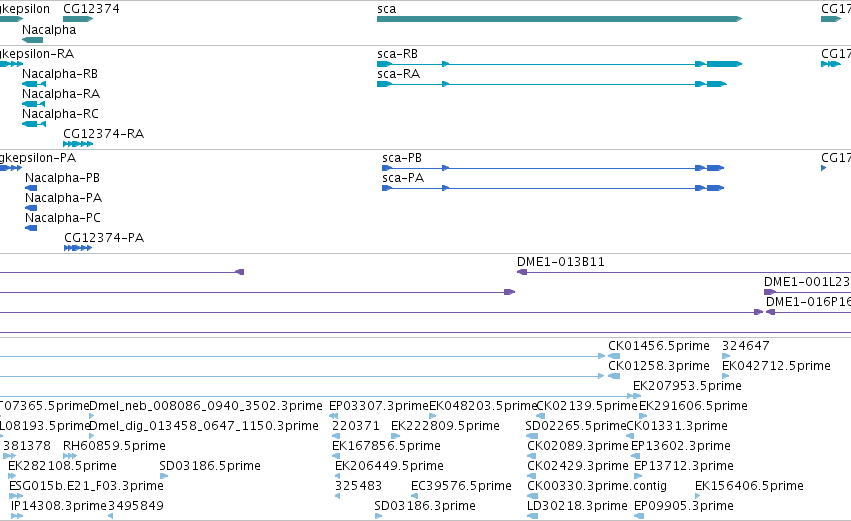This screenshot has height=521, width=851.
Task: Click the EP13712.3prime EST label
Action: click(x=683, y=467)
